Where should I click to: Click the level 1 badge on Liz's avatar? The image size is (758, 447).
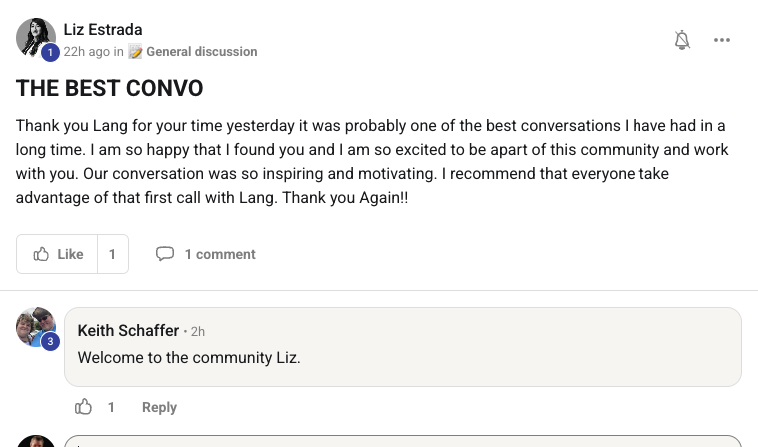50,53
